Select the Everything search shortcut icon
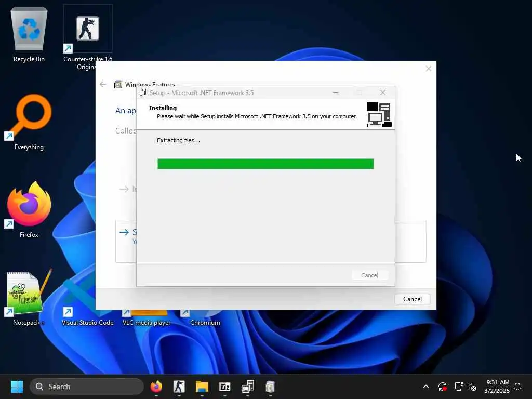The height and width of the screenshot is (399, 532). point(29,122)
